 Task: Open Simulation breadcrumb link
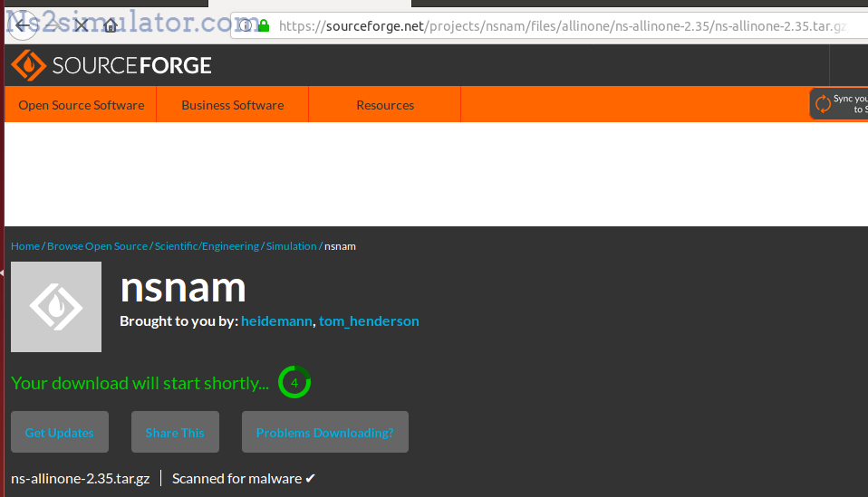[x=291, y=246]
